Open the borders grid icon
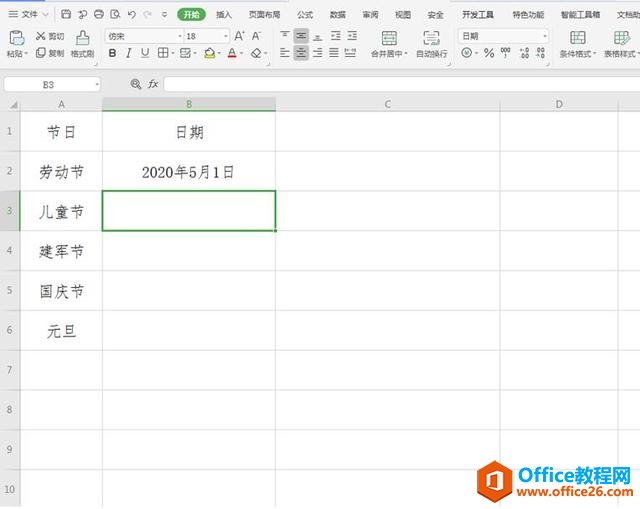Screen dimensions: 640x509 (x=163, y=53)
